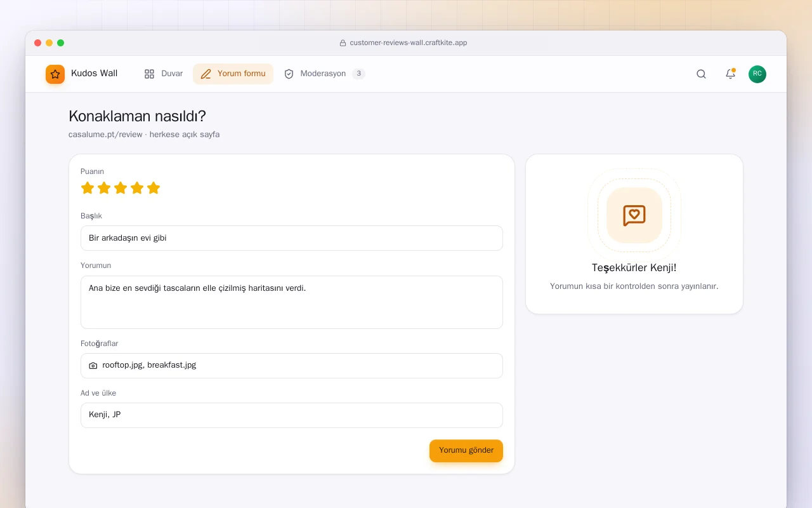Click the Fotoğraflar file upload field
The image size is (812, 508).
click(x=292, y=366)
